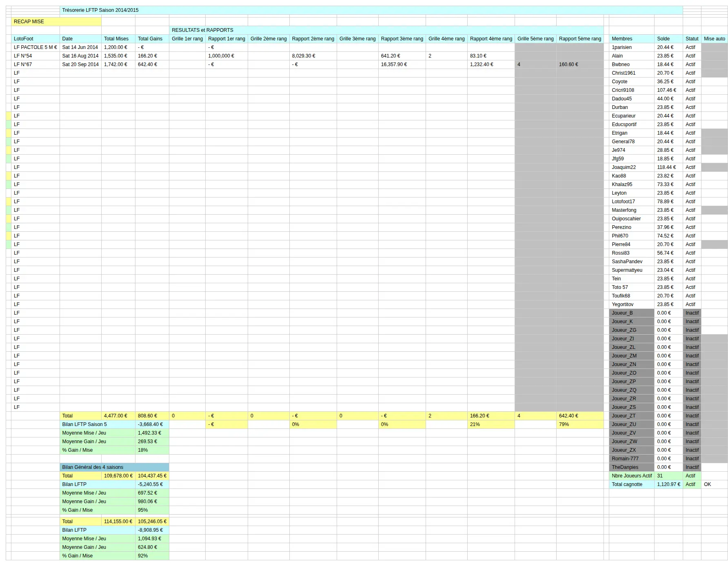Screen dimensions: 728x566
Task: Select Bilan Général des 4 saisons header
Action: point(114,467)
